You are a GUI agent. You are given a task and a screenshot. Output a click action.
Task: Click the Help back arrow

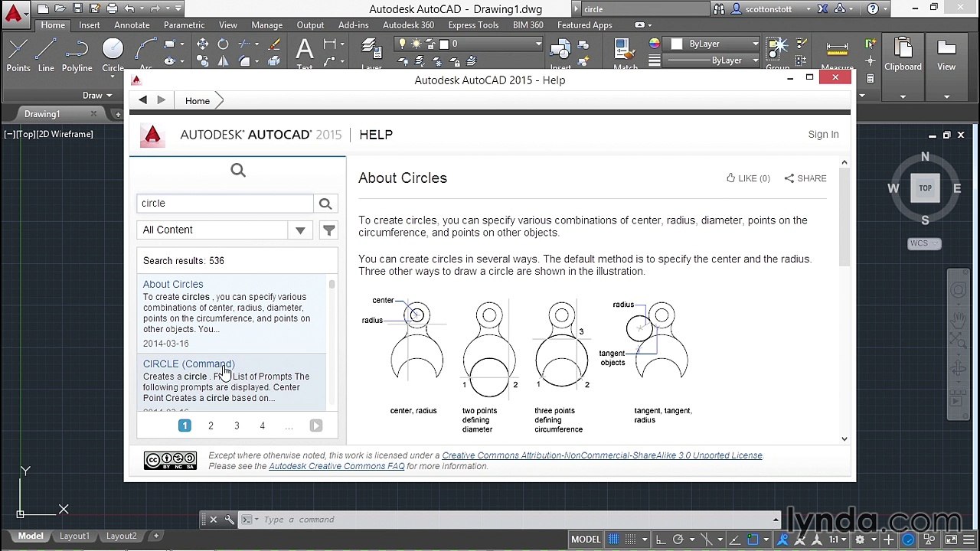pyautogui.click(x=142, y=100)
